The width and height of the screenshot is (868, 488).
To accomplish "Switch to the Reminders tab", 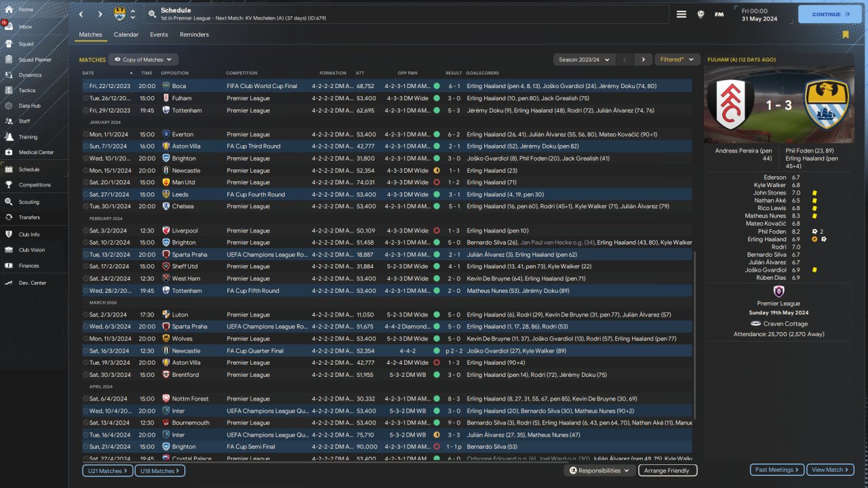I will (x=195, y=35).
